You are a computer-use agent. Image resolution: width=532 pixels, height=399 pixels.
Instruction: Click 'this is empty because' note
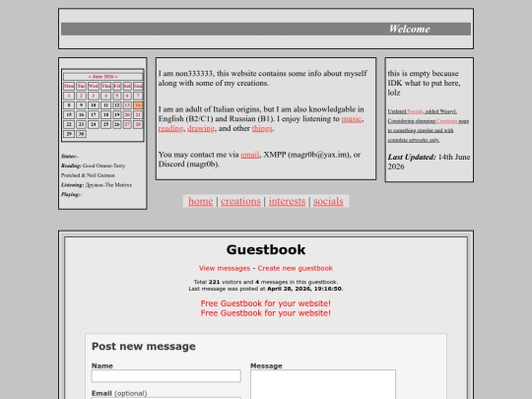click(423, 74)
